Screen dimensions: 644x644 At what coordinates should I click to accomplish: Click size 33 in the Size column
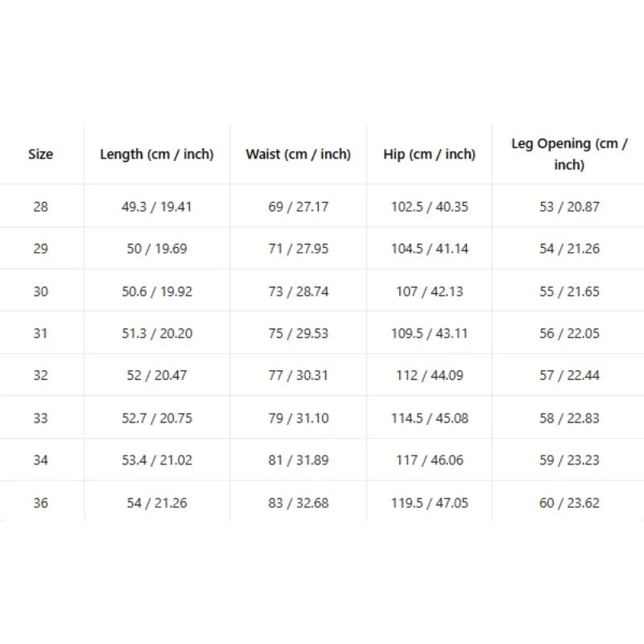pos(40,418)
